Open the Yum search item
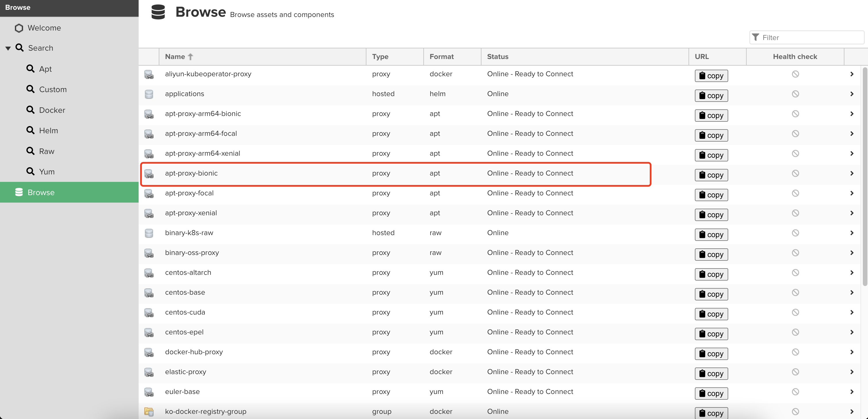The width and height of the screenshot is (868, 419). coord(47,172)
